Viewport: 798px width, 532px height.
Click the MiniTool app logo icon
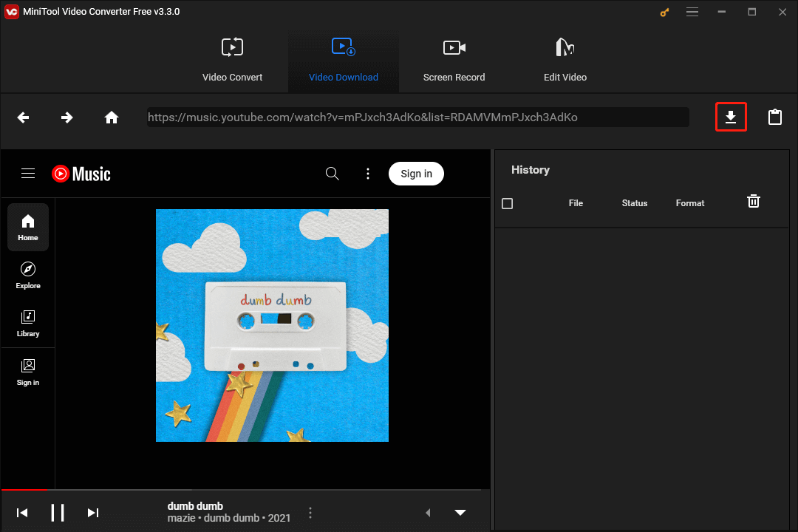[11, 12]
